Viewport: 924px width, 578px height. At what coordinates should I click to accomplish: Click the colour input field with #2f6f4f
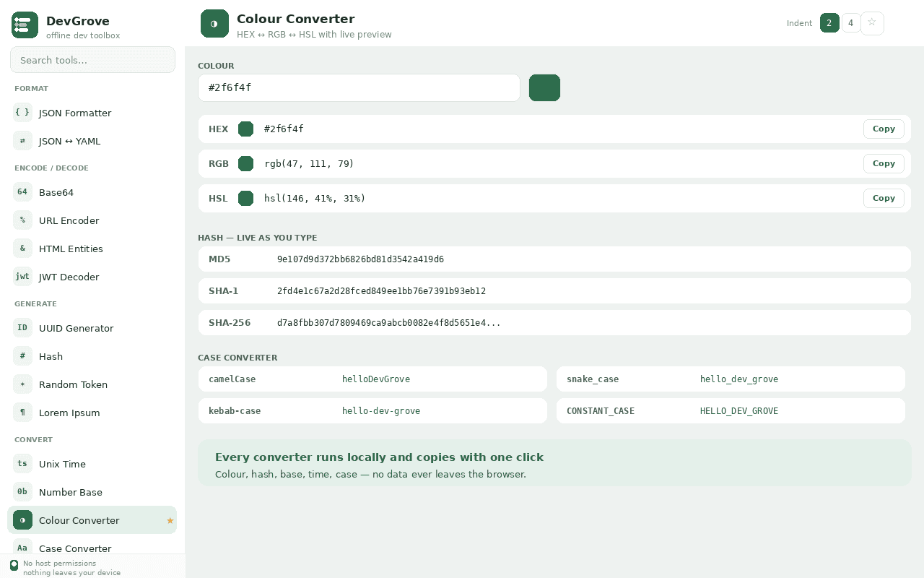[359, 87]
